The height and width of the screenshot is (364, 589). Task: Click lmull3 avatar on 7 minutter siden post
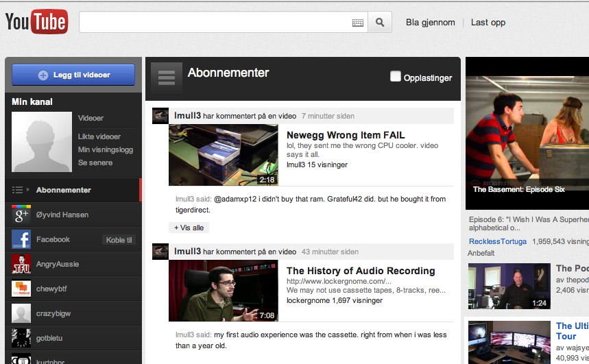coord(160,116)
